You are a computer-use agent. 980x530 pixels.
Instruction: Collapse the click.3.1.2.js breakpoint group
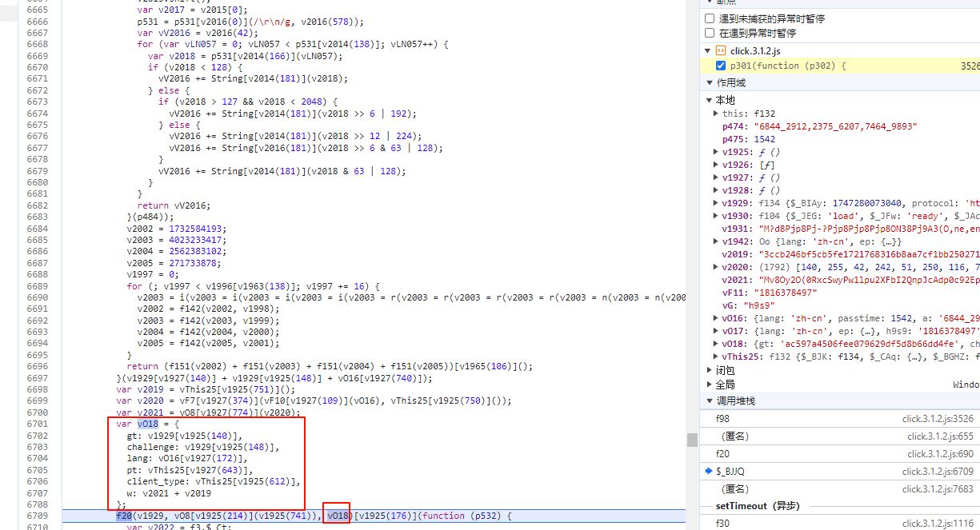click(708, 51)
